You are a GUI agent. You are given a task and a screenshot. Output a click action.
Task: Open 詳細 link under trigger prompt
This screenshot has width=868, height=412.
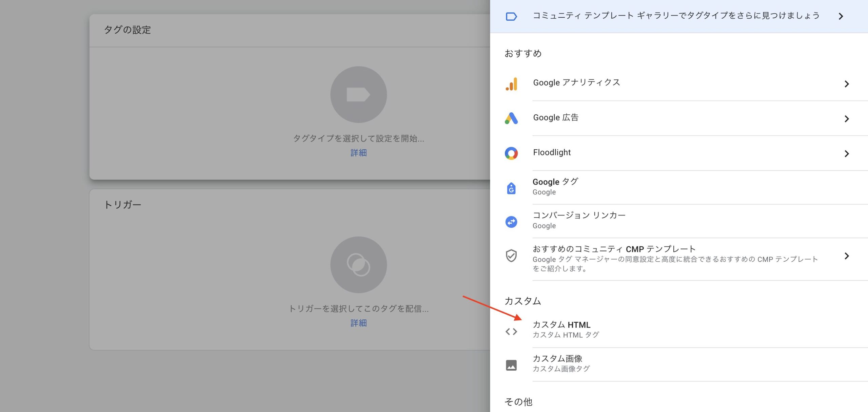(358, 323)
